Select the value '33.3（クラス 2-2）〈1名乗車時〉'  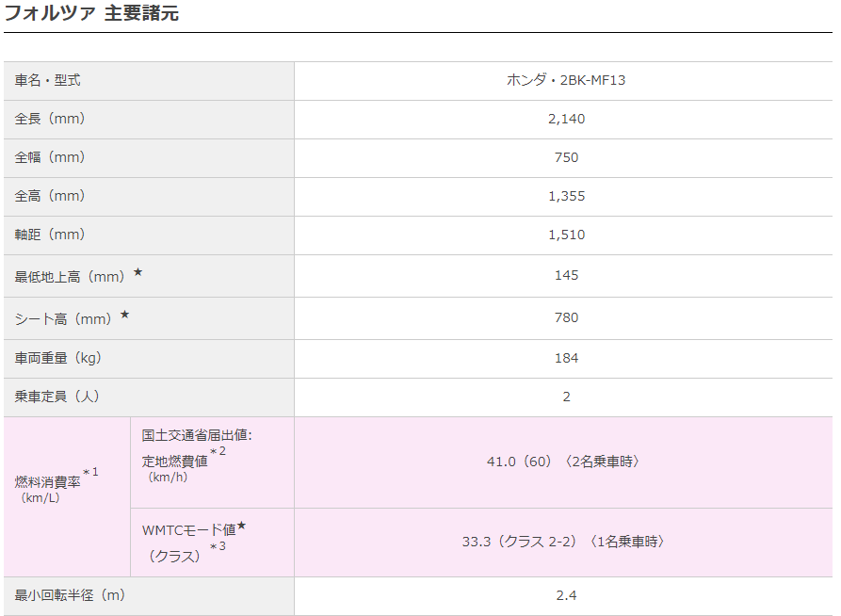[563, 542]
